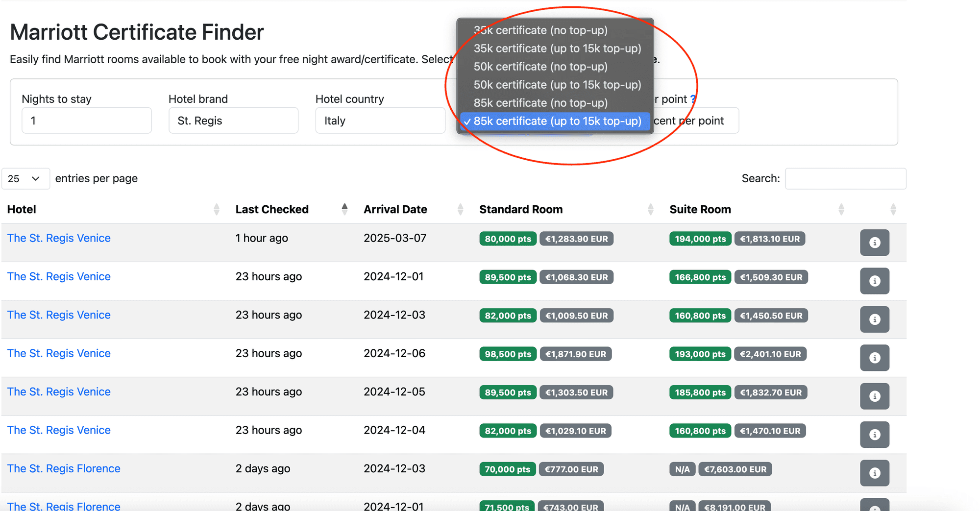Open info for St. Regis Venice 2024-12-05 row
Viewport: 980px width, 511px height.
click(x=875, y=396)
